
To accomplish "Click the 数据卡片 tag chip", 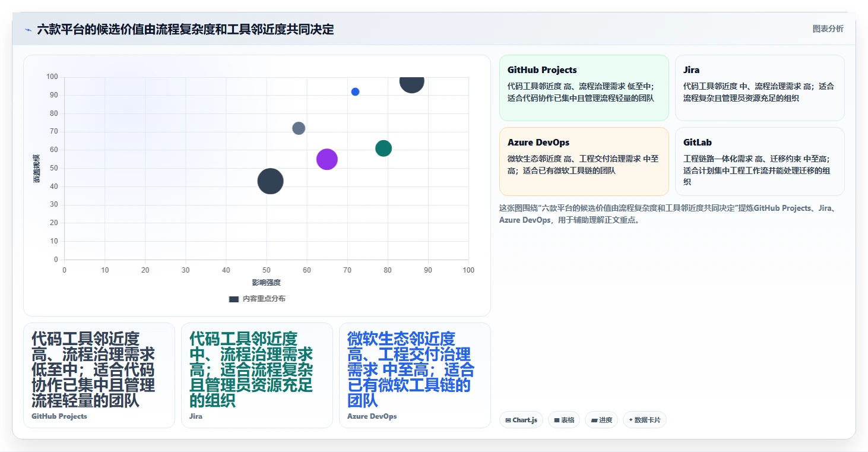I will coord(644,420).
